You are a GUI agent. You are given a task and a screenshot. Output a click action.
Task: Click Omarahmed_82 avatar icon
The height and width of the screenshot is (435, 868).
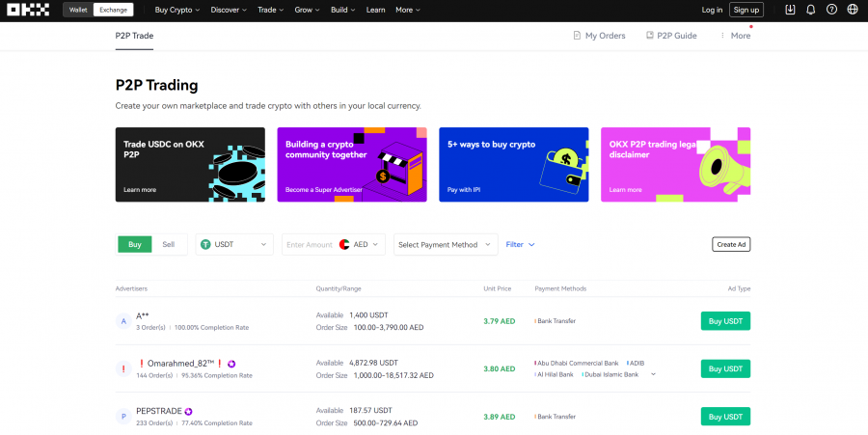click(x=123, y=368)
